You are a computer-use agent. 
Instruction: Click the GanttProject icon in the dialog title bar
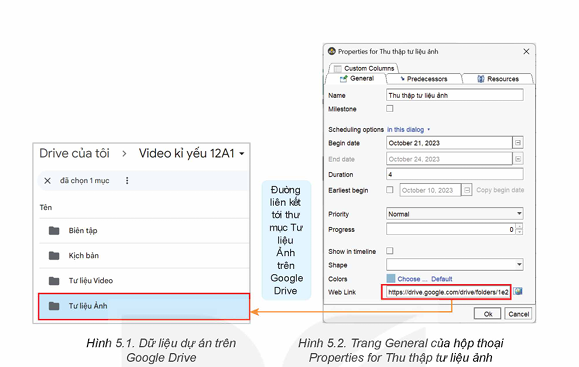(332, 51)
